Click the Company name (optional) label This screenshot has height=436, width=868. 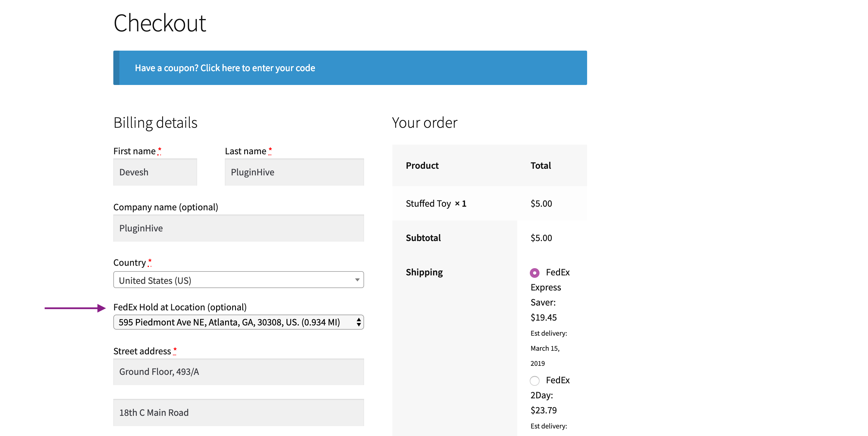[x=166, y=207]
